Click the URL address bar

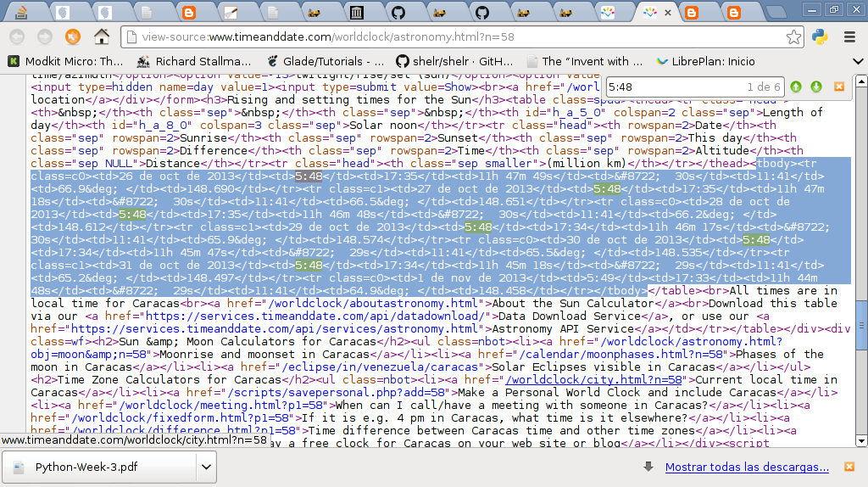tap(458, 37)
